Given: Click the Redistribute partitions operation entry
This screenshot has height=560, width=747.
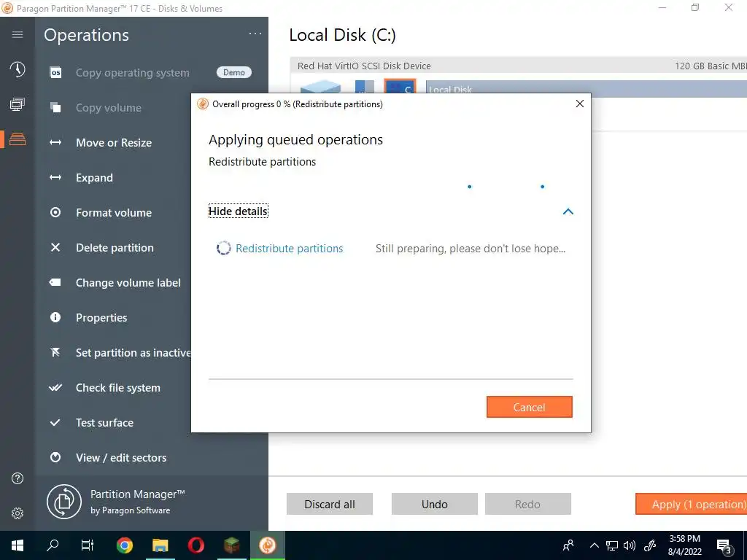Looking at the screenshot, I should coord(289,249).
